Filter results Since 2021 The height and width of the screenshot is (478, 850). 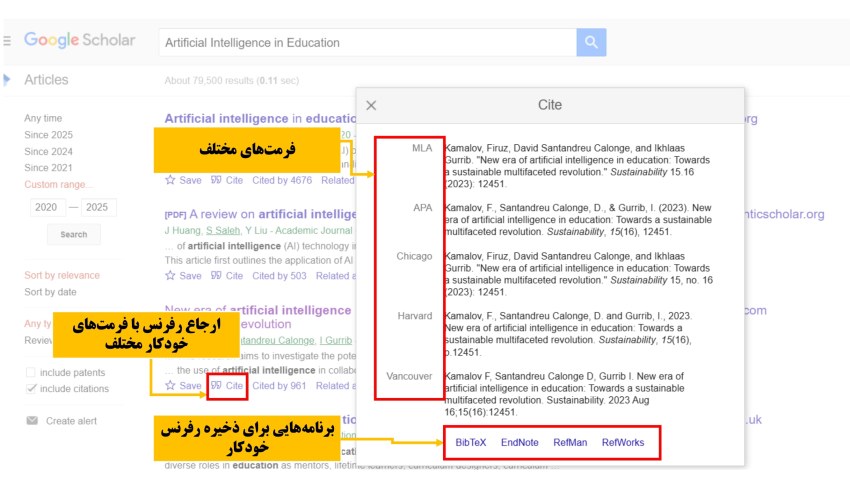(x=48, y=168)
